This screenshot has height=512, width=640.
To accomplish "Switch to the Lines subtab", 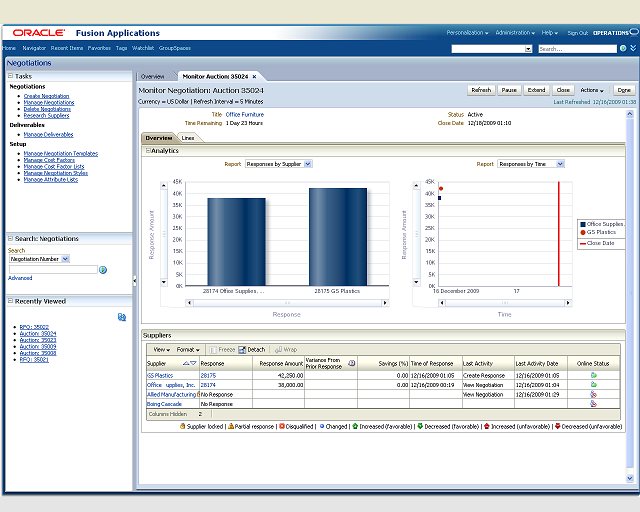I will (188, 138).
